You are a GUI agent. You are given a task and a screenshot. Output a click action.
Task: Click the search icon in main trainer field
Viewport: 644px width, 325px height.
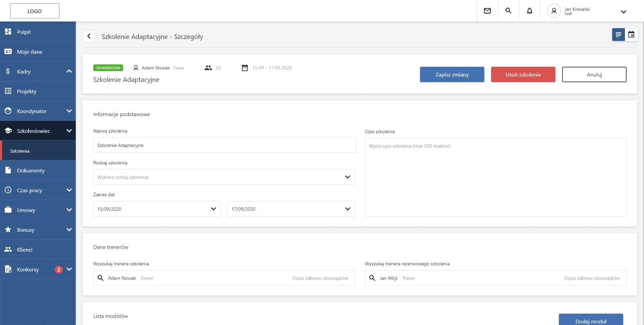100,278
